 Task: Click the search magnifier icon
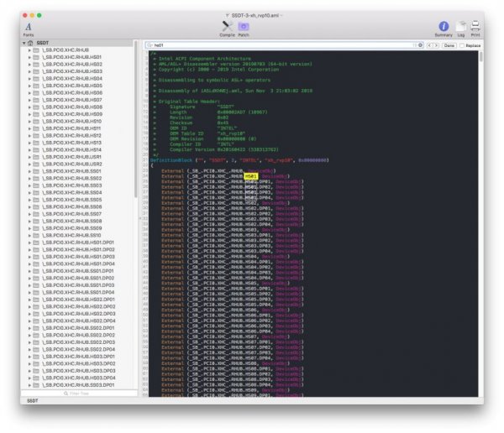[x=149, y=44]
